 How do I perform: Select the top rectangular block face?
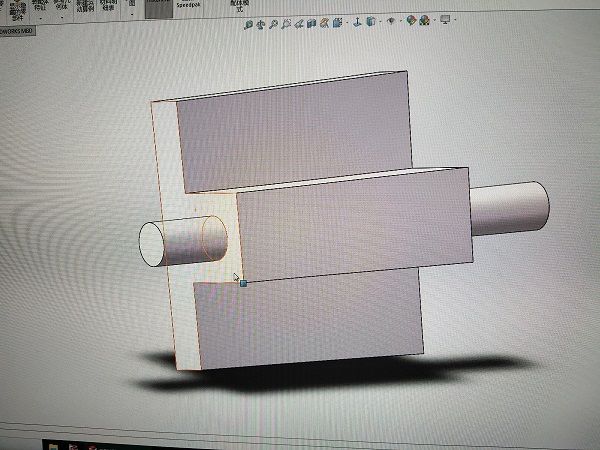coord(295,135)
